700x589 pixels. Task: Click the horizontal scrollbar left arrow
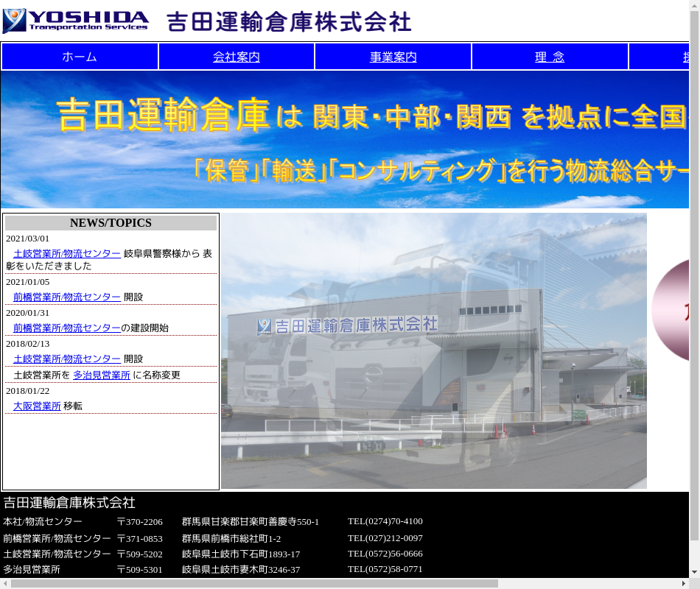(x=6, y=583)
